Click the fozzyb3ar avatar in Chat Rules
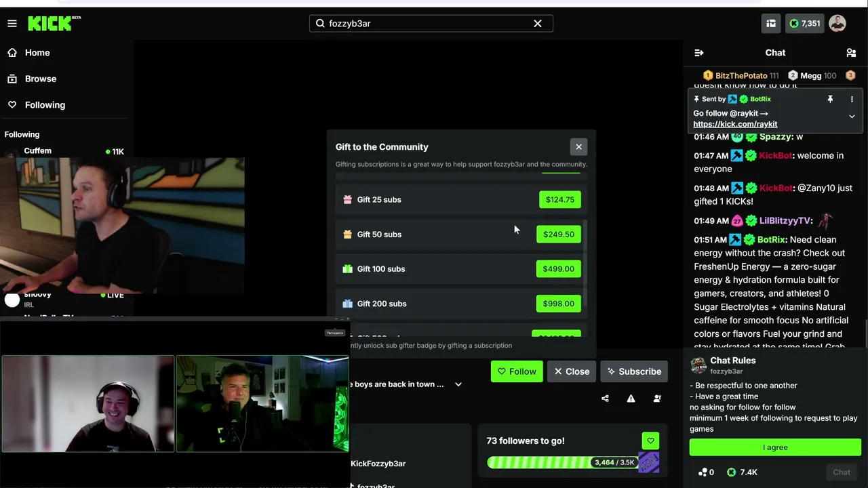The width and height of the screenshot is (868, 488). (698, 365)
